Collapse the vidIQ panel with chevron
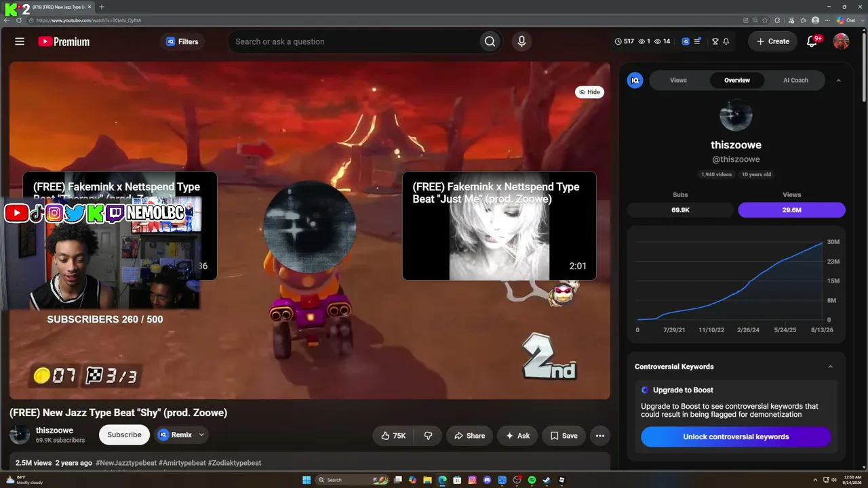This screenshot has height=488, width=868. 838,80
